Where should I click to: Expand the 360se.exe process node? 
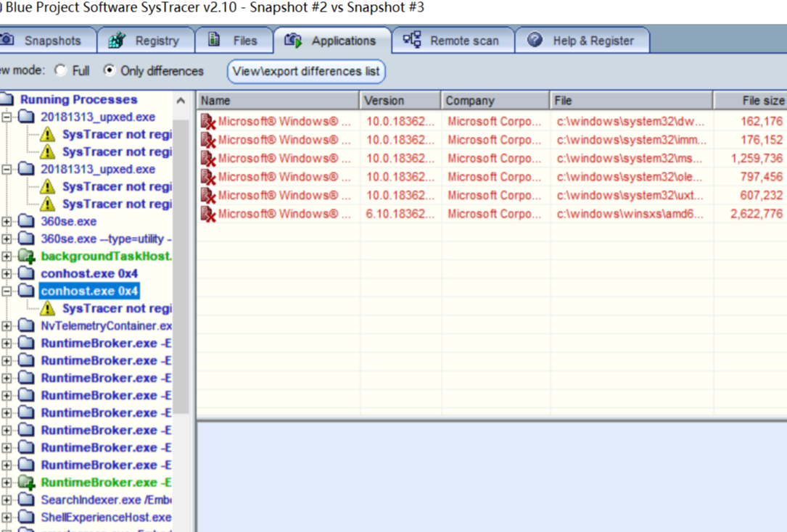(x=7, y=221)
